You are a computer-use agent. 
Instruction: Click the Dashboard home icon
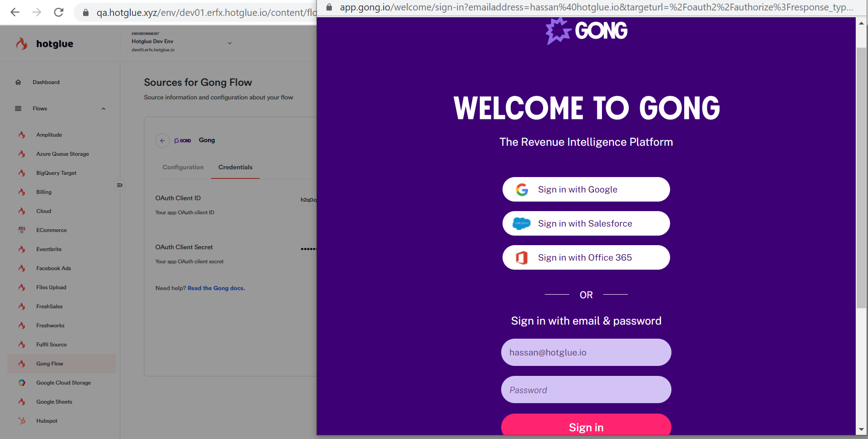18,82
